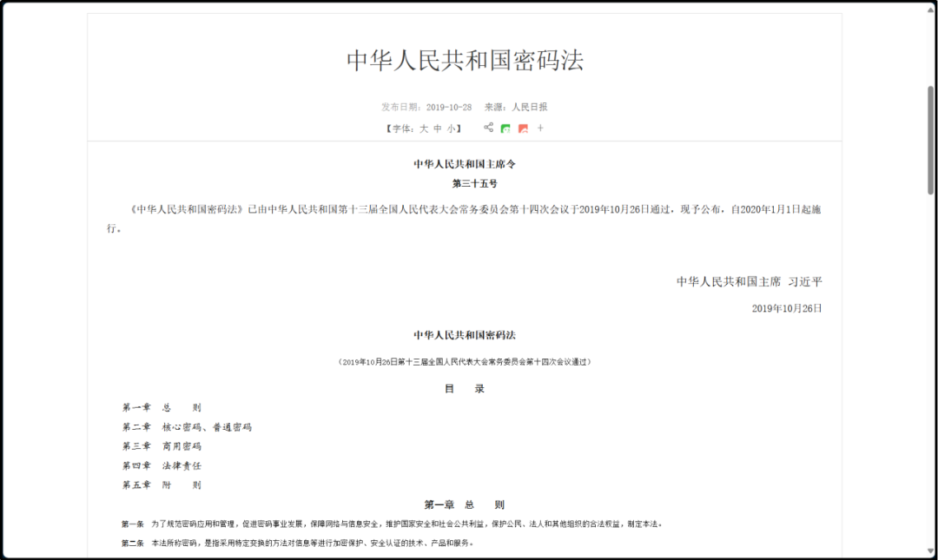Open chapter link 第一章 总则
This screenshot has height=560, width=938.
tap(162, 406)
